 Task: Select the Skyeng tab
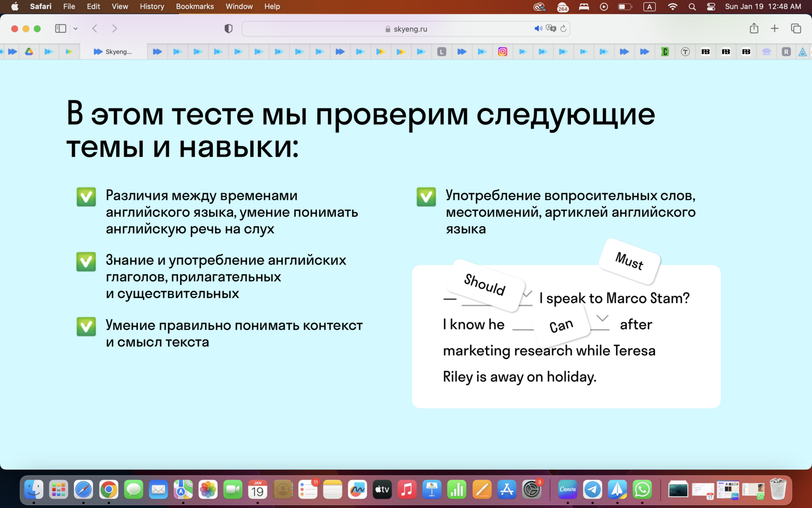point(113,51)
